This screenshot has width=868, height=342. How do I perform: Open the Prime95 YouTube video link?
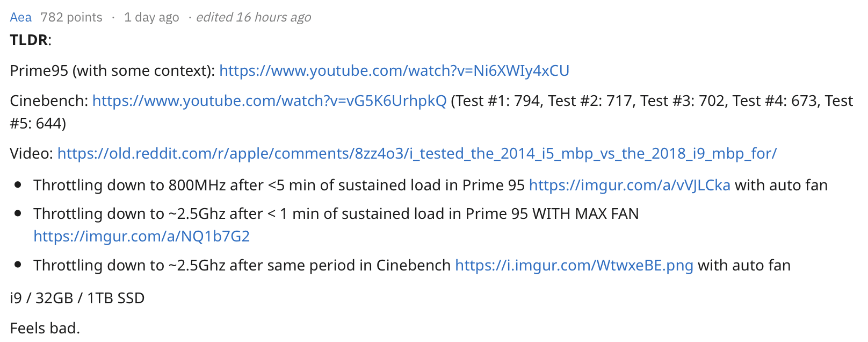394,71
